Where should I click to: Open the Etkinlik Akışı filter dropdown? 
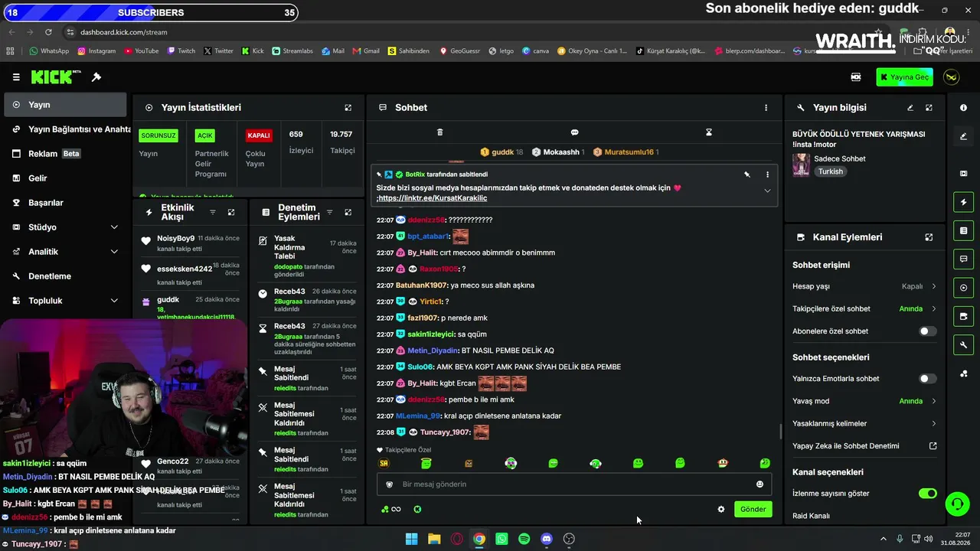pyautogui.click(x=213, y=212)
